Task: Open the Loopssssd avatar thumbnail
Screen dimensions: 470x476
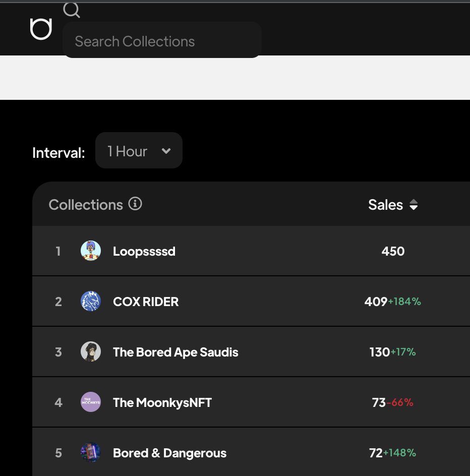Action: [x=91, y=251]
